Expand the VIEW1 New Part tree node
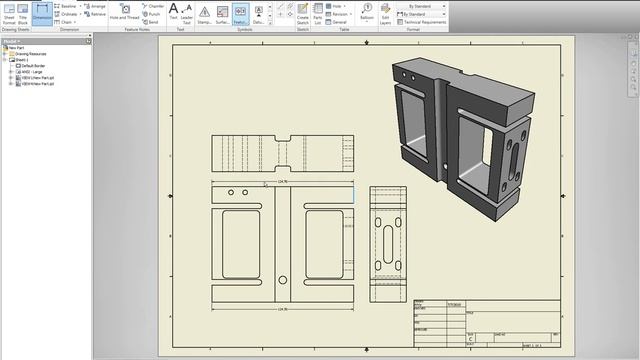This screenshot has height=360, width=640. (11, 78)
